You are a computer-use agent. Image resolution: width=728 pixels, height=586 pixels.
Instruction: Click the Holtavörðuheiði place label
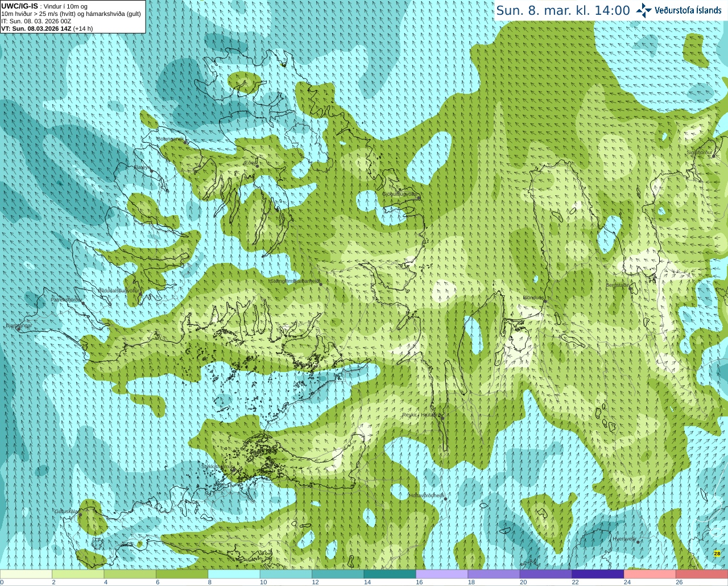pos(427,496)
